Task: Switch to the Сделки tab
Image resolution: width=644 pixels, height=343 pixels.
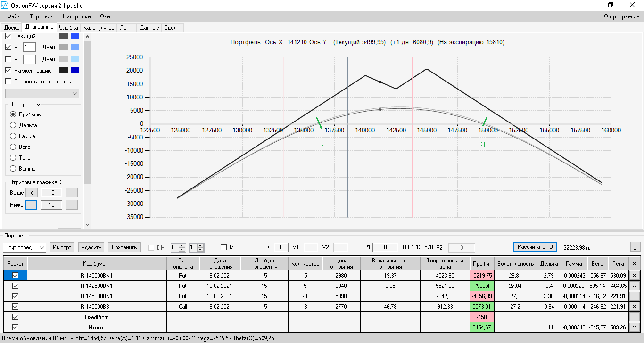Action: [x=173, y=28]
